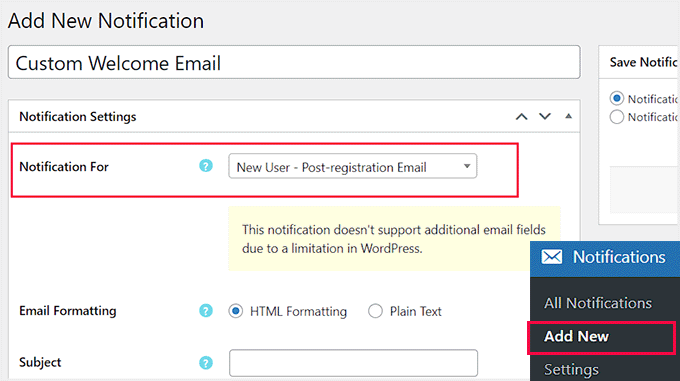Click the Save Notification panel heading
This screenshot has height=381, width=680.
pyautogui.click(x=643, y=62)
